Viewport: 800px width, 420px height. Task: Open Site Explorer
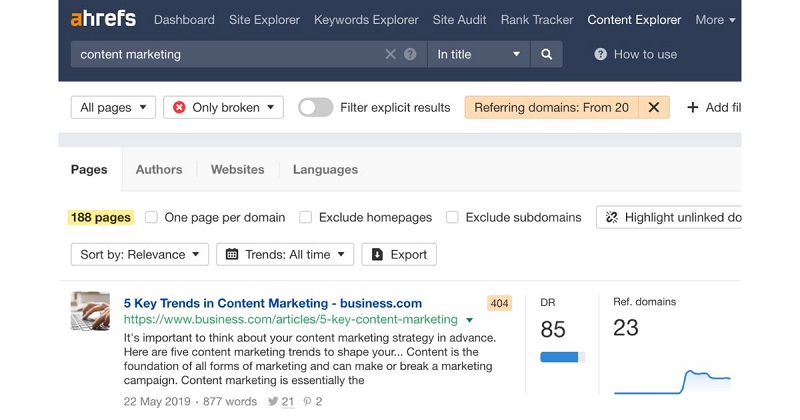coord(264,20)
